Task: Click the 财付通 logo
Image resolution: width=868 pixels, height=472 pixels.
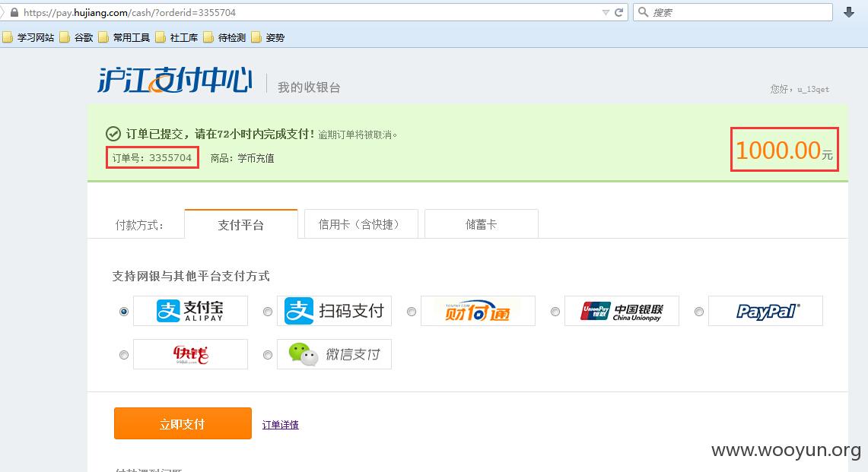Action: [x=479, y=311]
